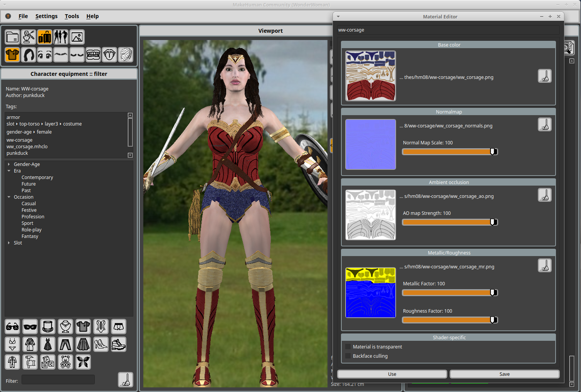The height and width of the screenshot is (392, 581).
Task: Click the Filter text input field
Action: tap(58, 380)
